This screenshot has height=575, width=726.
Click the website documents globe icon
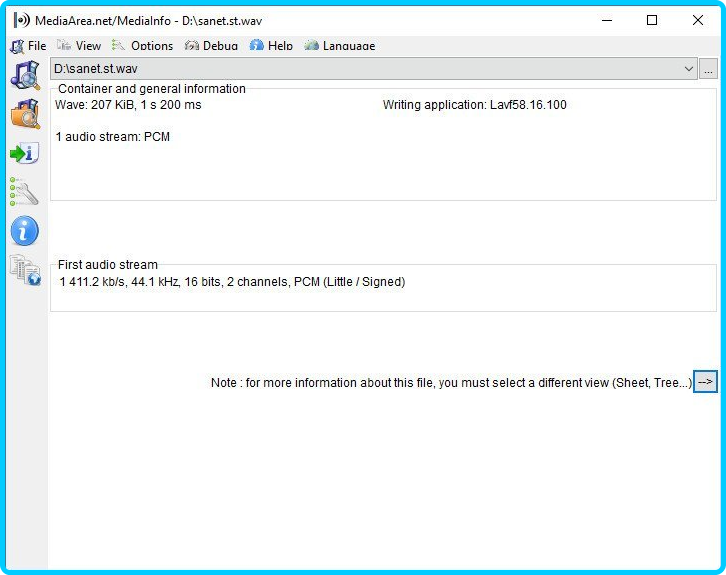pos(25,270)
